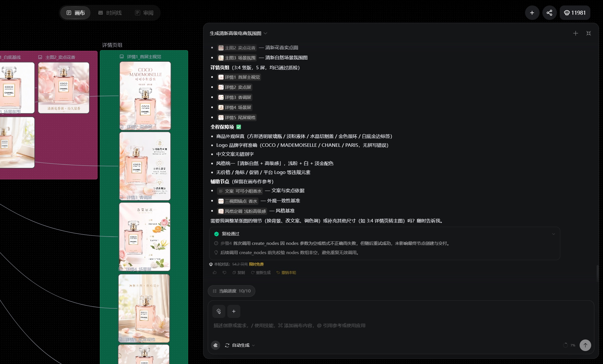Click the puzzle-piece skills icon
This screenshot has height=364, width=603.
[x=216, y=345]
